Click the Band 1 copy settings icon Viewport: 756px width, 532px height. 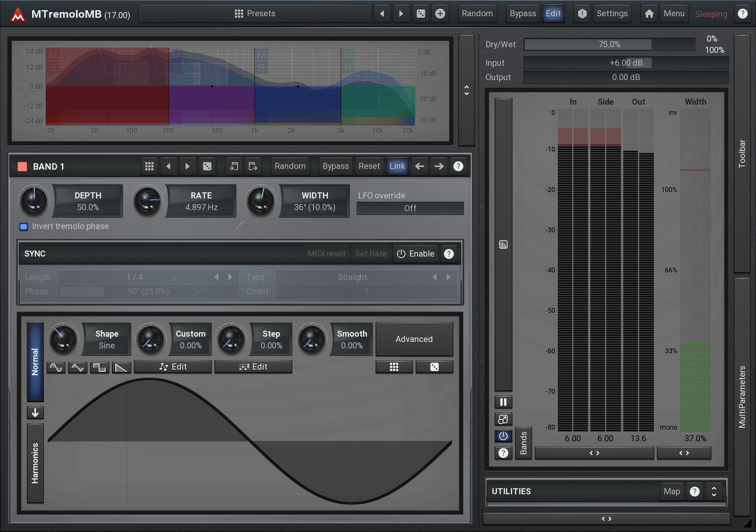point(234,166)
